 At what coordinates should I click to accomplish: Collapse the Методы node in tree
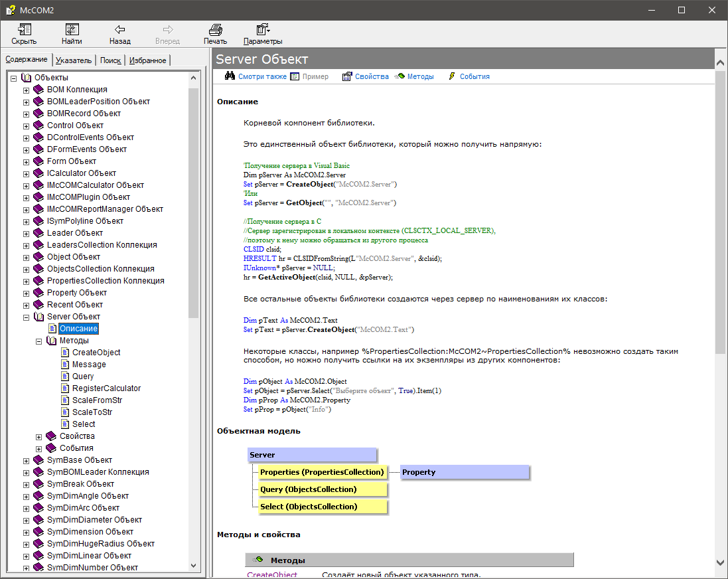(x=38, y=341)
